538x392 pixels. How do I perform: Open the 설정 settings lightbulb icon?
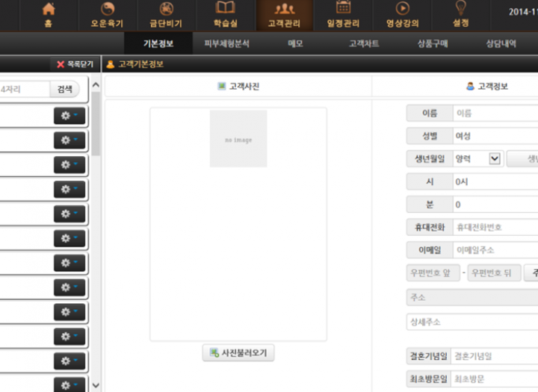461,10
